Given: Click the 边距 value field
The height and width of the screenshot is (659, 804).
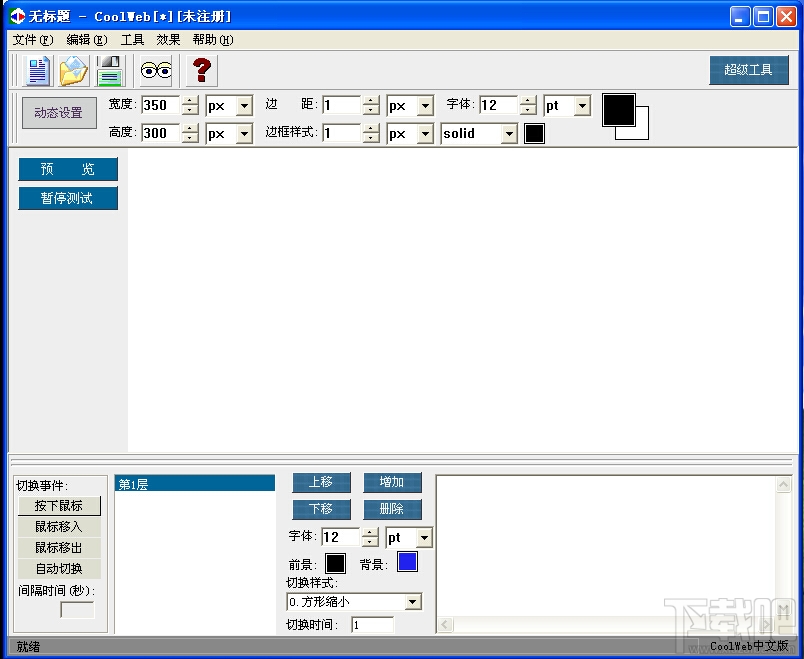Looking at the screenshot, I should (342, 106).
